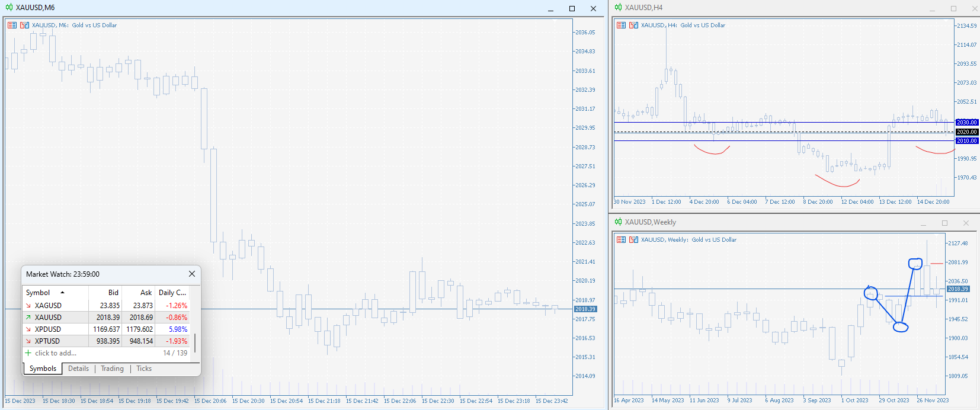Open Depth of Market icon on H4 chart
The image size is (980, 410).
pos(621,25)
